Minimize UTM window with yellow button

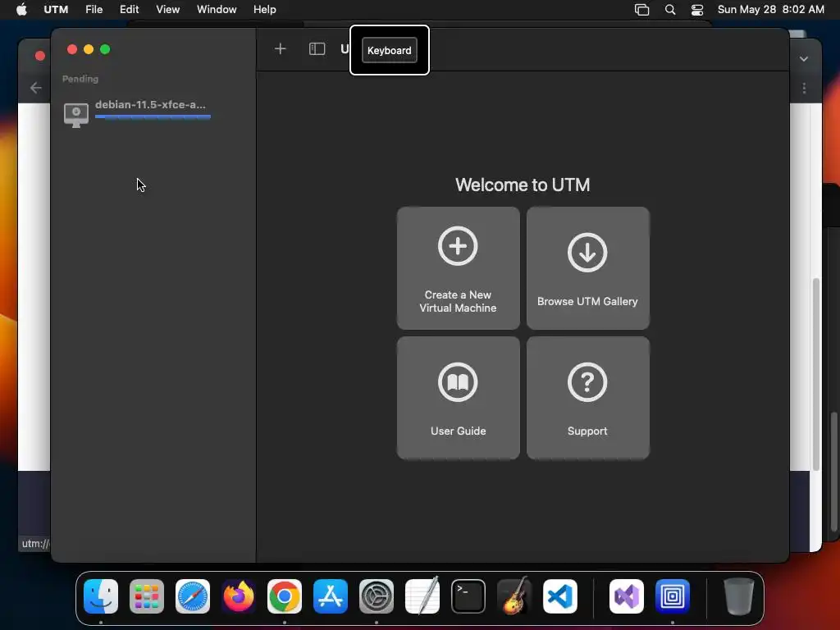[89, 49]
